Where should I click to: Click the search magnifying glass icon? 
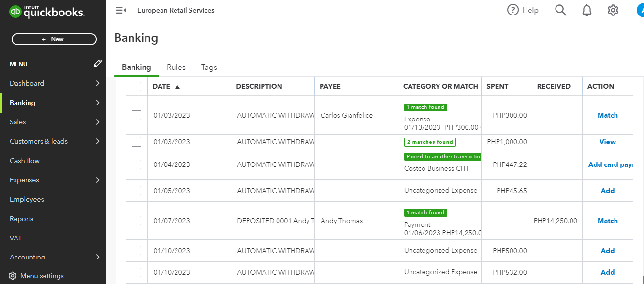560,10
